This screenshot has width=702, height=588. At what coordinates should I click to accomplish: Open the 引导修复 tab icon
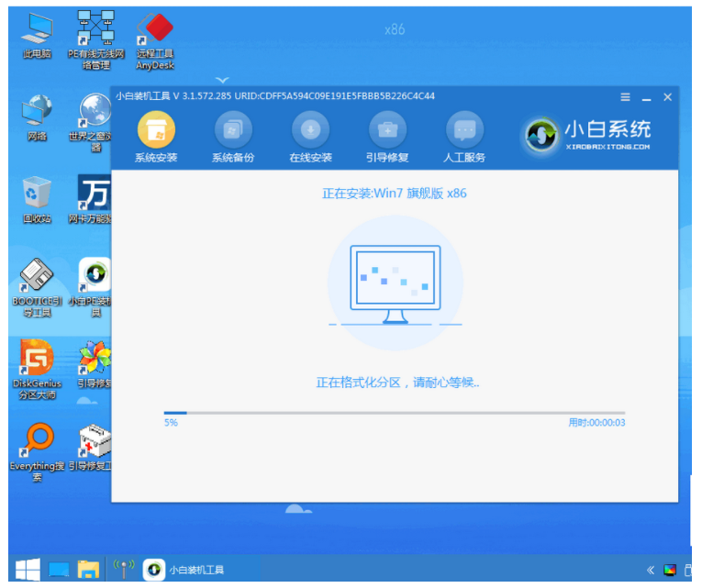[388, 129]
